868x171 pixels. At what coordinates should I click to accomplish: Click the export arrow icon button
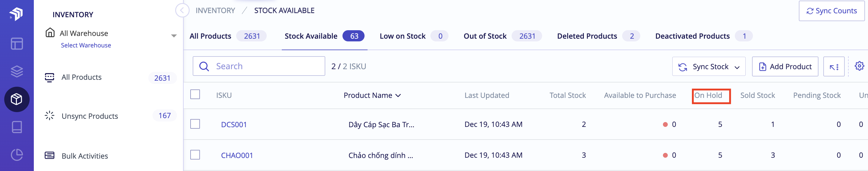(x=834, y=66)
